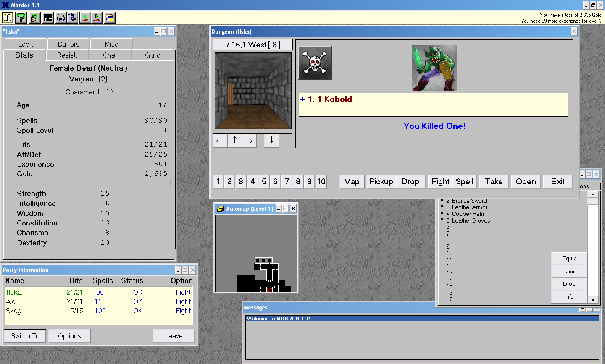The height and width of the screenshot is (364, 605).
Task: Click the Equip button in inventory
Action: [569, 259]
